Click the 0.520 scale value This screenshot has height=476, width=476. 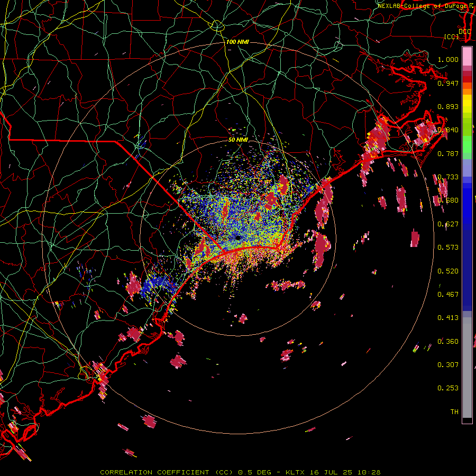448,271
